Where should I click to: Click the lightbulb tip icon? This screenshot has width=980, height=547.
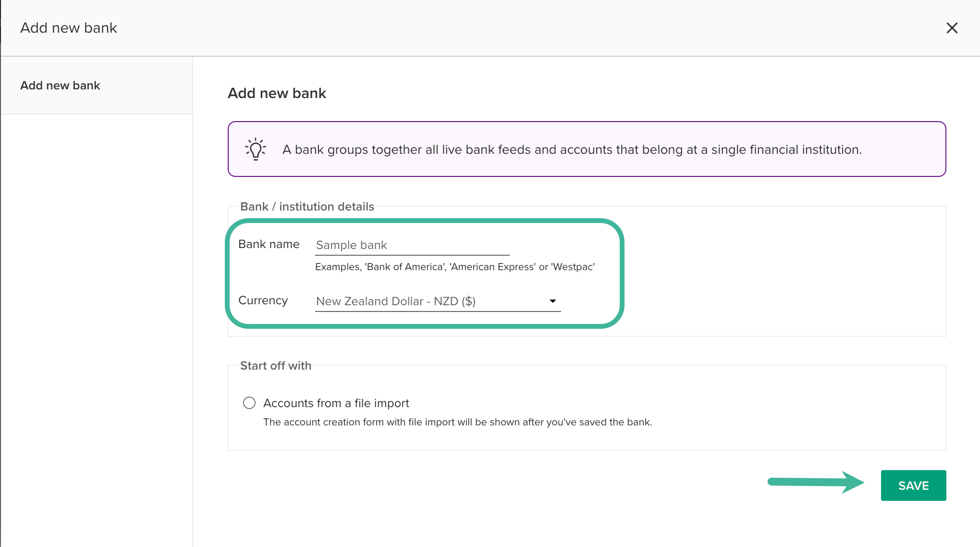[256, 149]
